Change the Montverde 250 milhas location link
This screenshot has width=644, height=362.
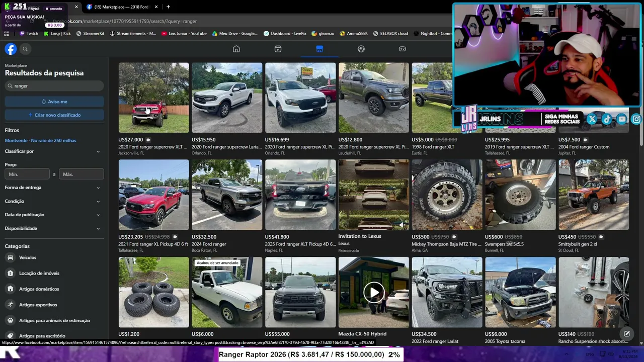(x=40, y=140)
